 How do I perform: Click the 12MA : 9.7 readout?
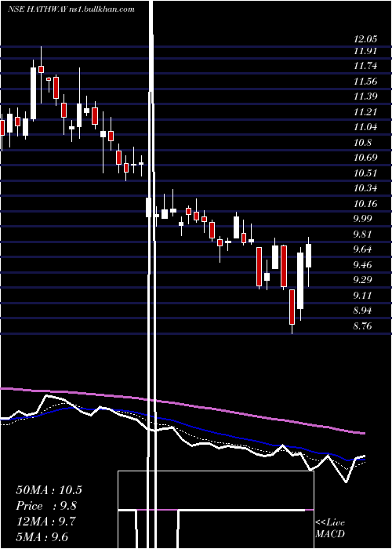[45, 521]
